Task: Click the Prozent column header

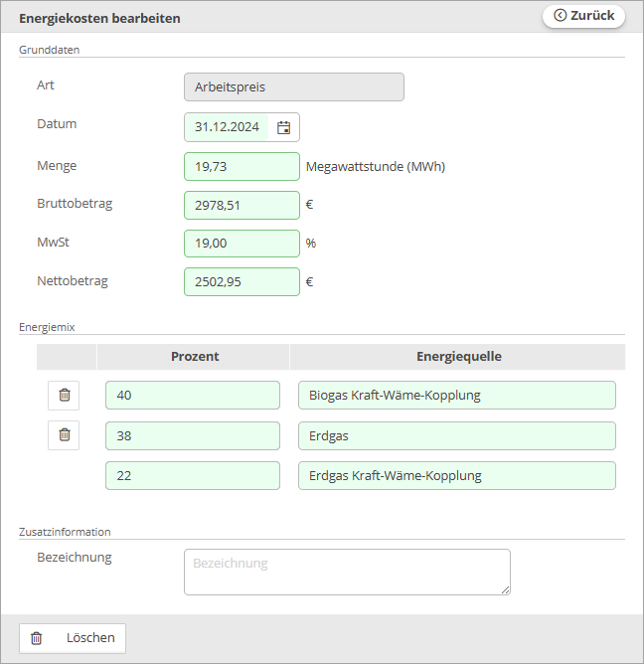Action: (x=195, y=357)
